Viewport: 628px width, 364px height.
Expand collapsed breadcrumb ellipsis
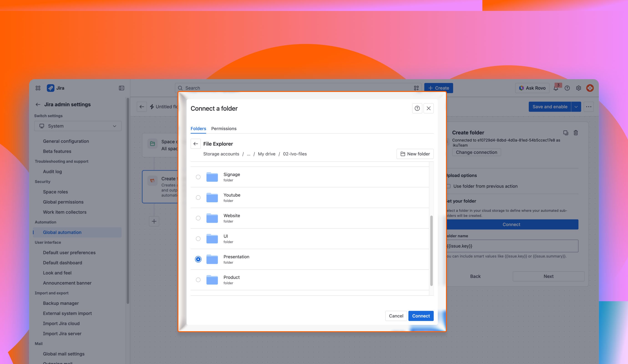[248, 154]
